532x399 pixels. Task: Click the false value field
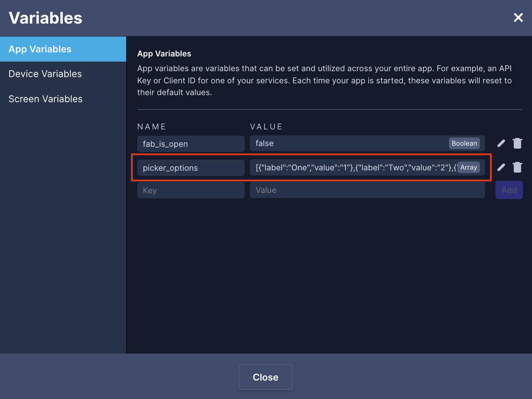pos(367,143)
